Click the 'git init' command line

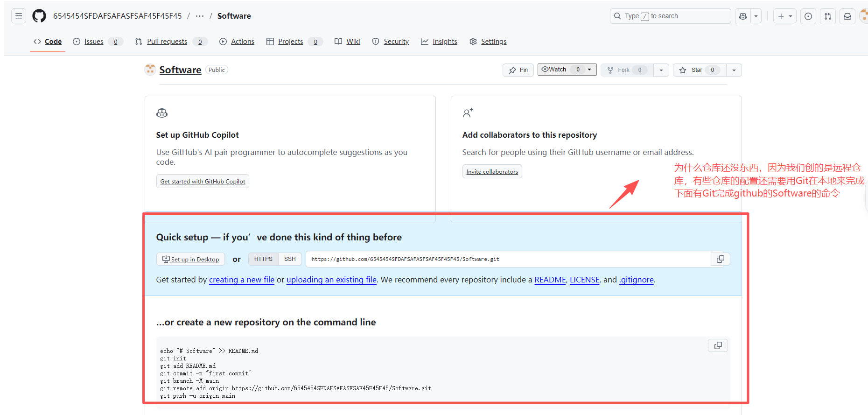[173, 359]
